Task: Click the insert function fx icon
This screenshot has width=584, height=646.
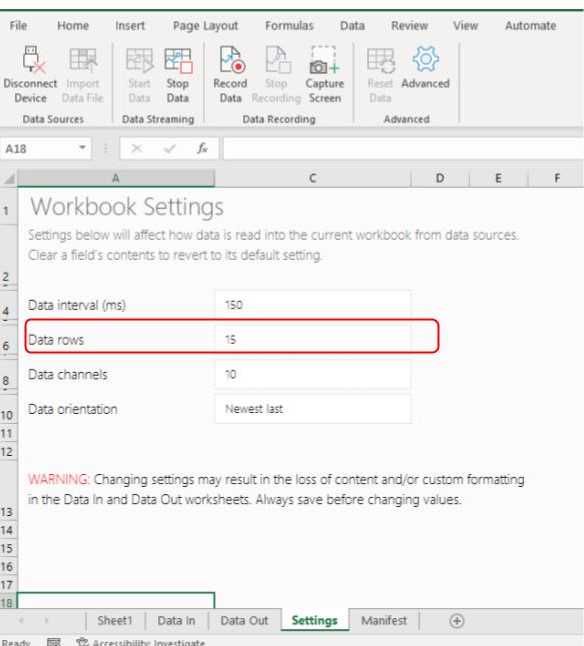Action: pyautogui.click(x=202, y=148)
